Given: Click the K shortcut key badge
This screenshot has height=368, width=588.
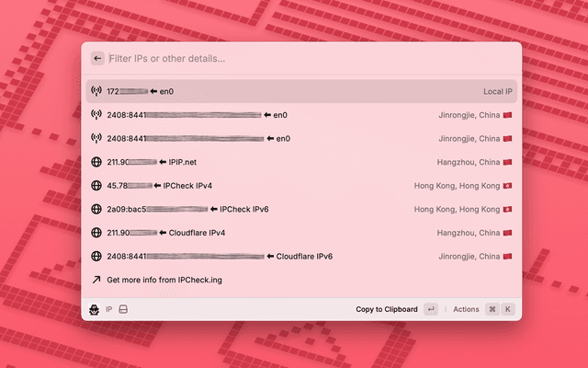Looking at the screenshot, I should point(507,309).
